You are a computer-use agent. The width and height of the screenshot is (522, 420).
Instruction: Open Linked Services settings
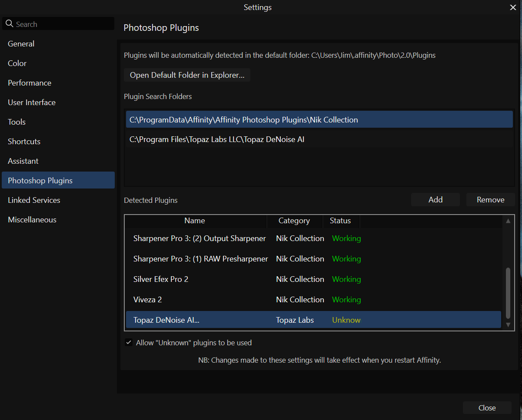click(58, 200)
